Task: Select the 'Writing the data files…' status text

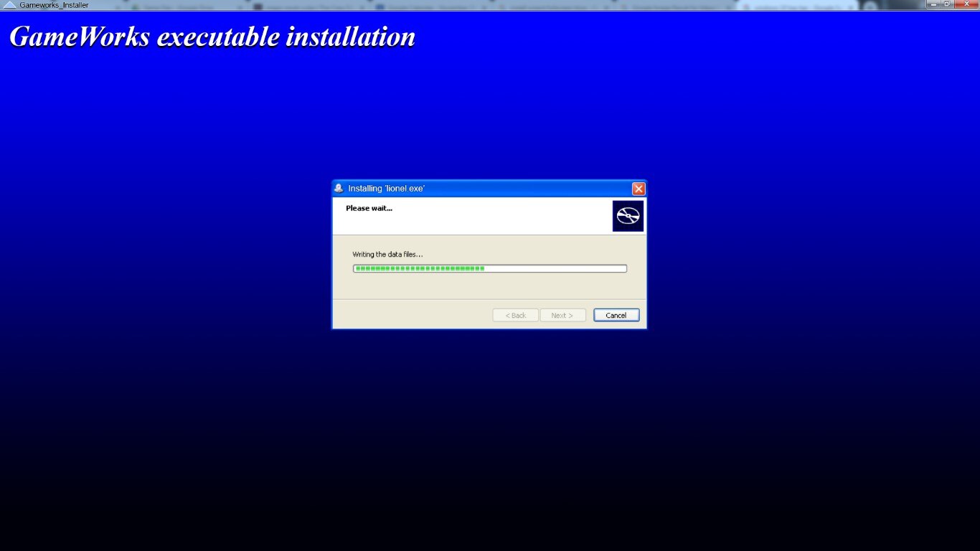Action: coord(387,255)
